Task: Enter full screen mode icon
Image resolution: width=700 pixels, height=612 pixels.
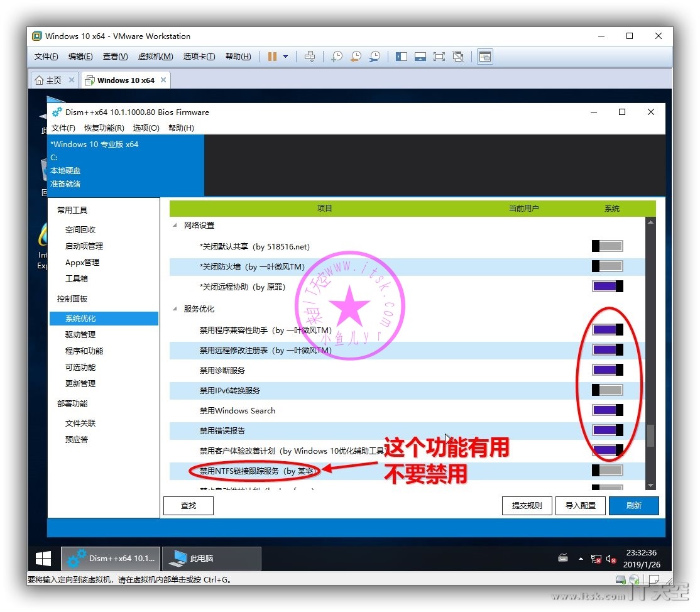Action: 439,57
